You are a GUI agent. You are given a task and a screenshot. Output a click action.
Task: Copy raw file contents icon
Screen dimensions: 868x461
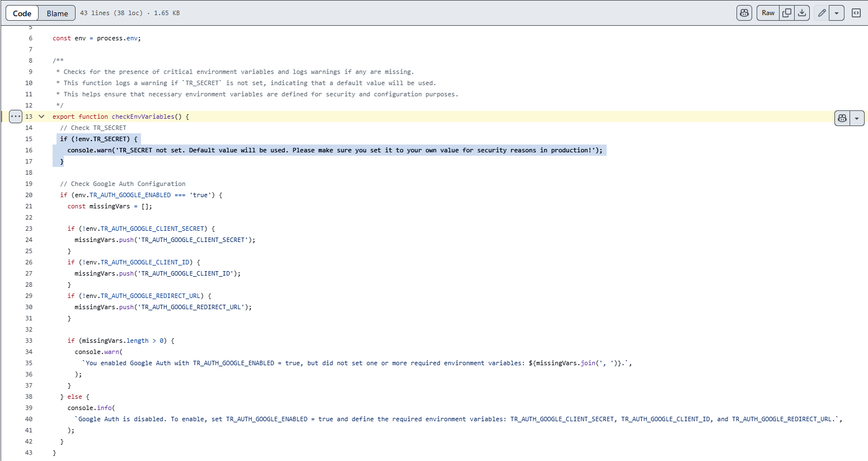tap(787, 13)
